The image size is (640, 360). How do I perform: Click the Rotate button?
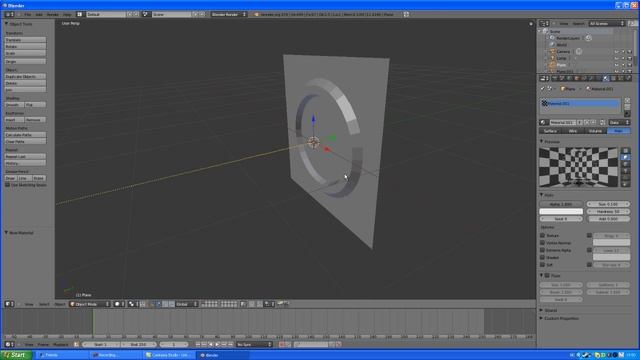click(x=25, y=47)
